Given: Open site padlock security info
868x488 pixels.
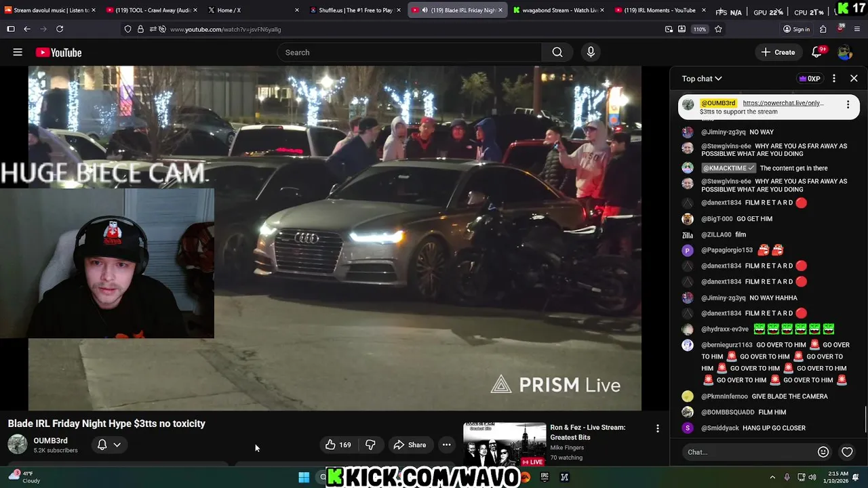Looking at the screenshot, I should pyautogui.click(x=140, y=29).
